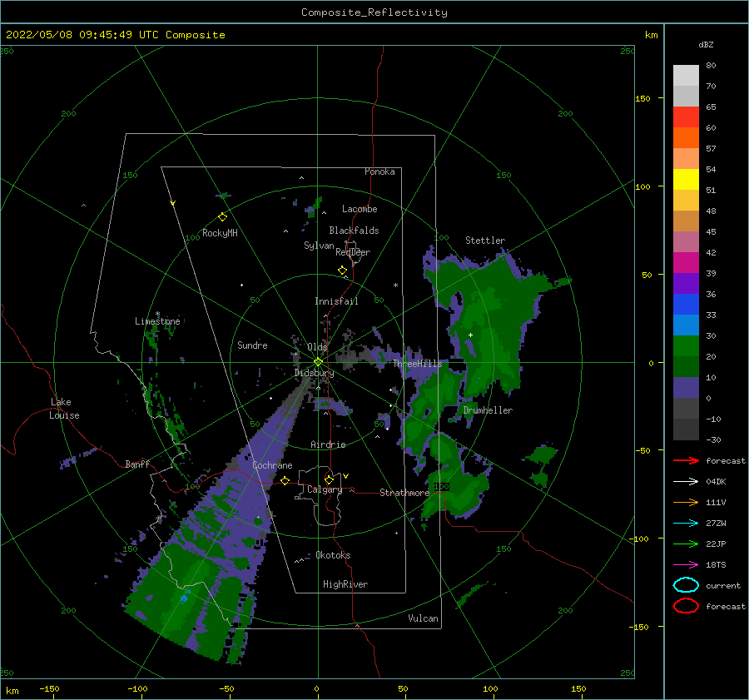
Task: Click the Drumheller label on the map
Action: click(488, 410)
